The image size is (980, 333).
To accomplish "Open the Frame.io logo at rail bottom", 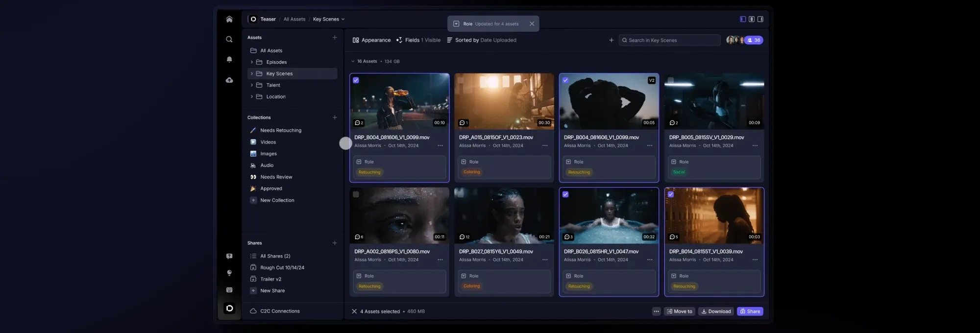I will [229, 308].
